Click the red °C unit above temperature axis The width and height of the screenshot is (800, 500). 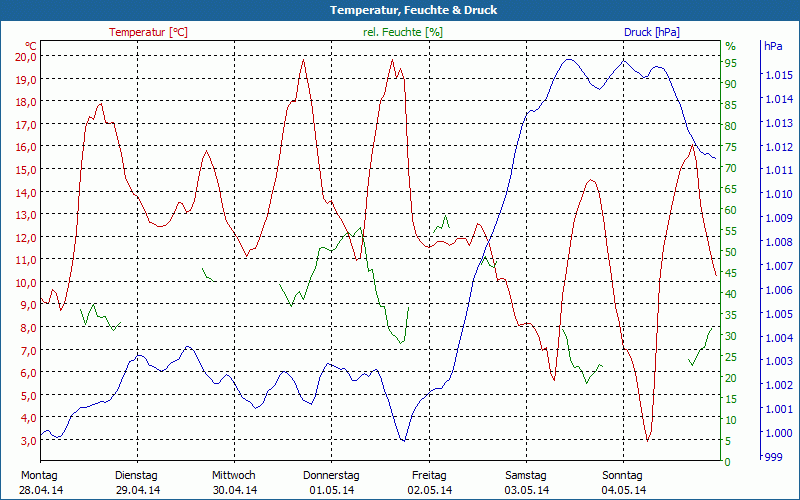point(30,46)
